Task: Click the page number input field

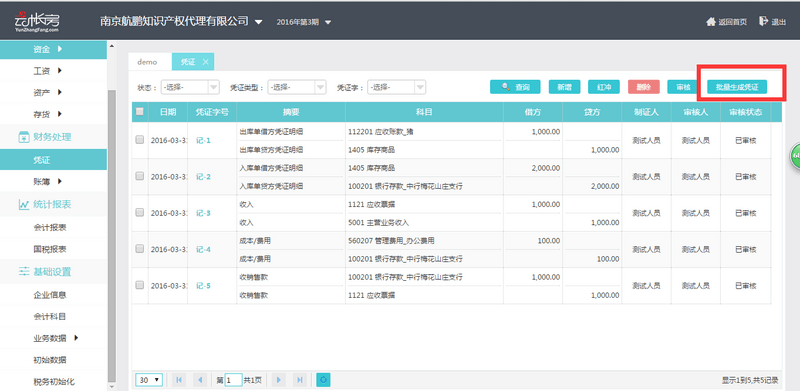Action: click(233, 380)
